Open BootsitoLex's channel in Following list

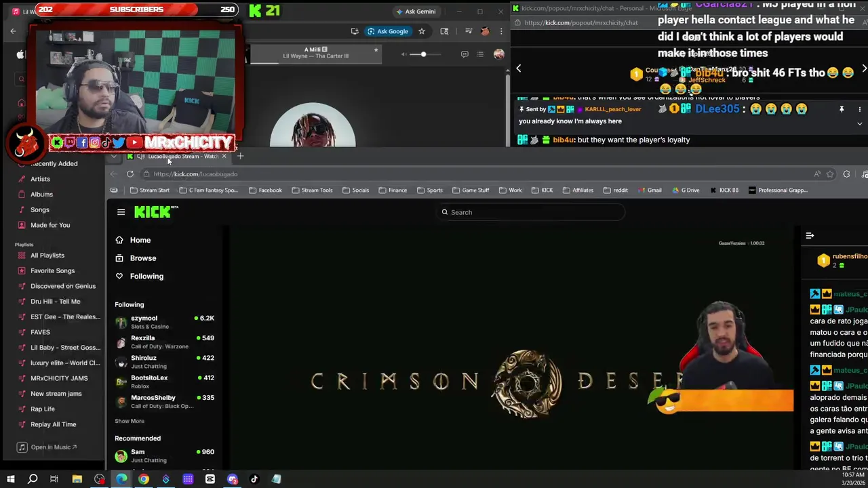point(165,382)
